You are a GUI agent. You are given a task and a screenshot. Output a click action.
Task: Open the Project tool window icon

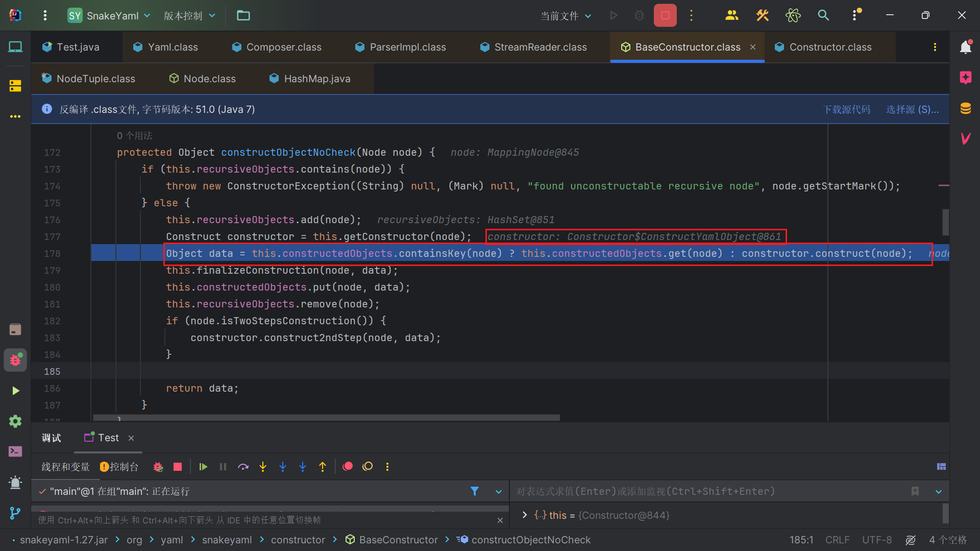pos(15,47)
